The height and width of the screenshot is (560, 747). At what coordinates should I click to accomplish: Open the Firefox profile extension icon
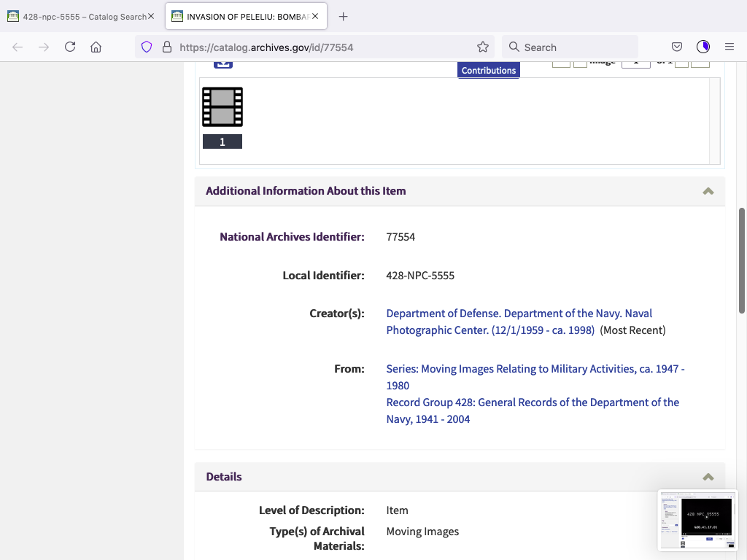click(703, 47)
